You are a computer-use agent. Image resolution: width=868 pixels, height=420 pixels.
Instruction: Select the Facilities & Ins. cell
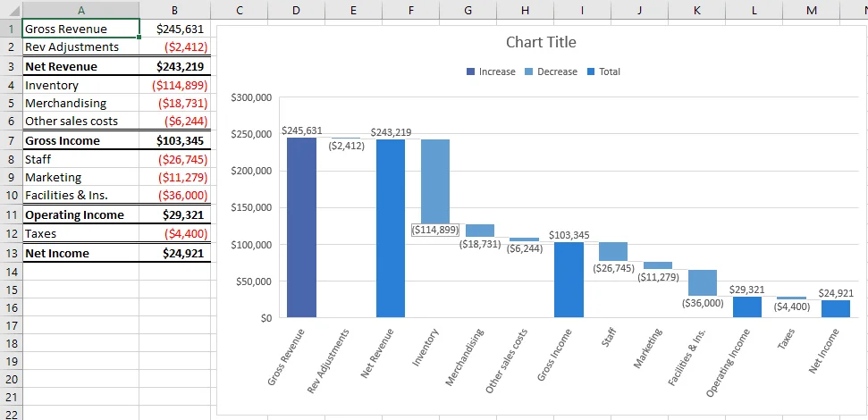(80, 195)
